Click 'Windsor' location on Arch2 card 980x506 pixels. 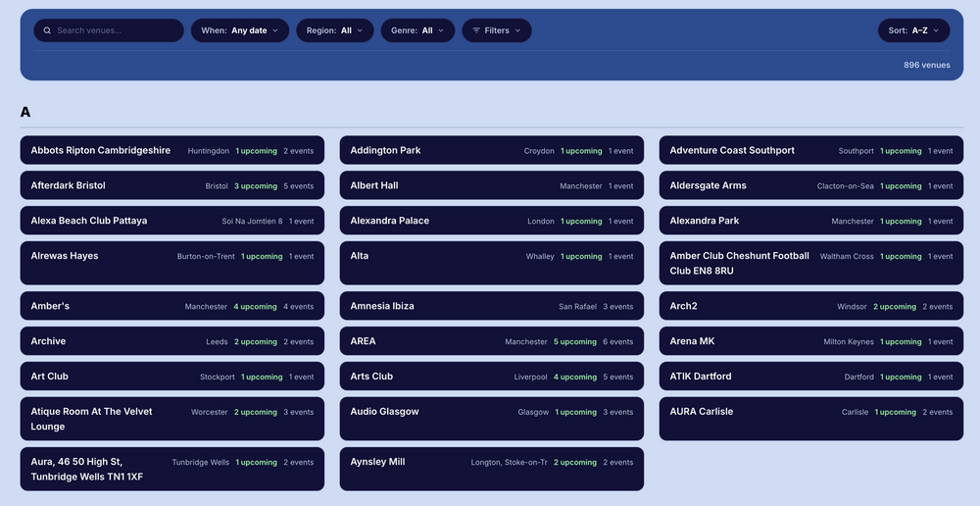pos(852,307)
